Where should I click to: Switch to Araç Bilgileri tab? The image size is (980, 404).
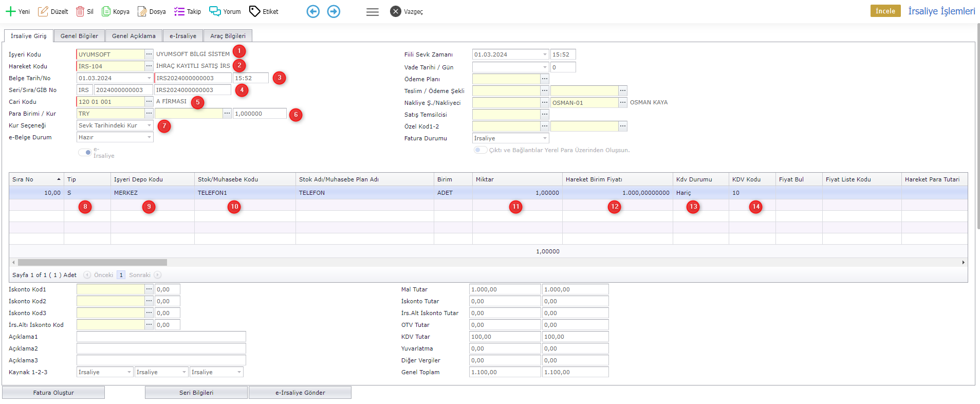pyautogui.click(x=228, y=36)
